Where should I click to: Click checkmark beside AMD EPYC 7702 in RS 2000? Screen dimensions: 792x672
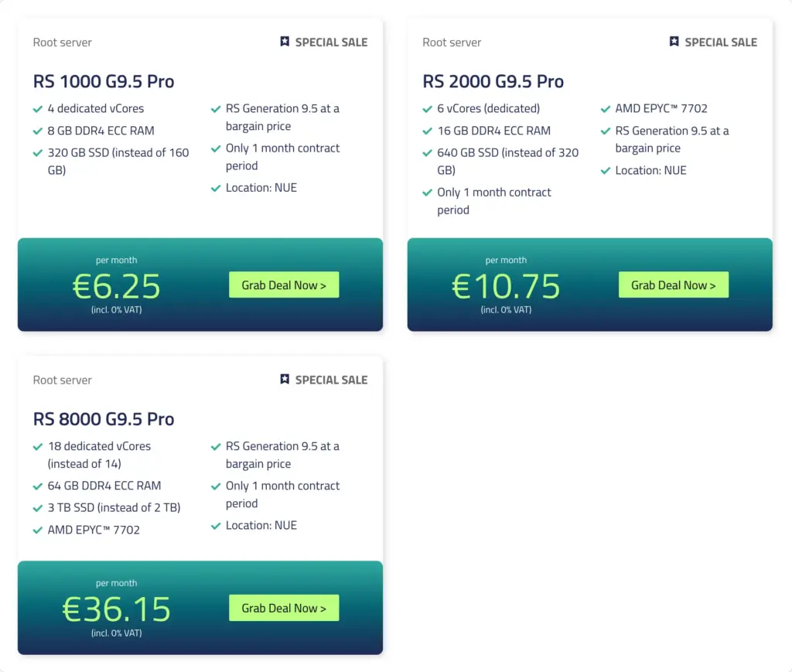point(606,109)
